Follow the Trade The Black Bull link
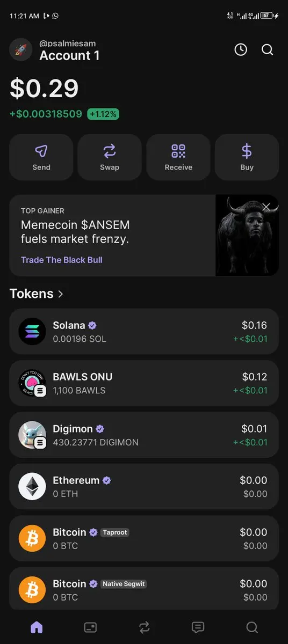The height and width of the screenshot is (644, 288). coord(61,260)
